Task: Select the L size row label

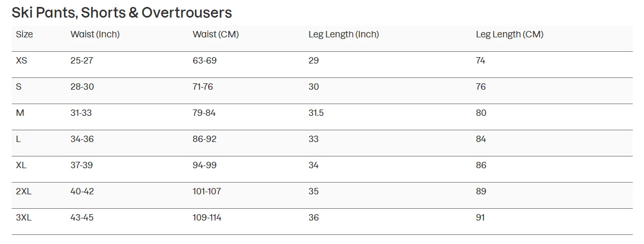Action: point(19,139)
